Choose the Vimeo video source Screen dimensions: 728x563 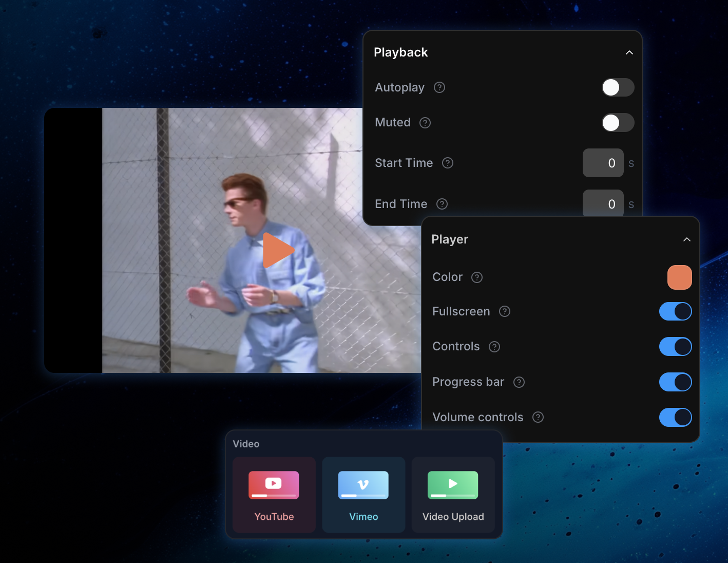(363, 495)
